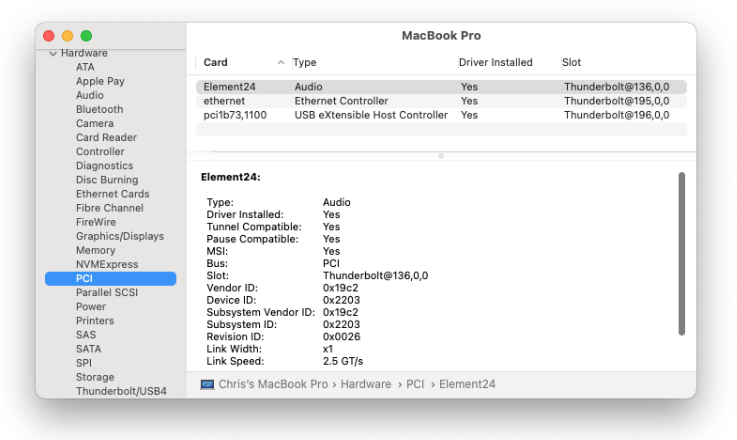Click the pane splitter handle dot

pos(441,156)
